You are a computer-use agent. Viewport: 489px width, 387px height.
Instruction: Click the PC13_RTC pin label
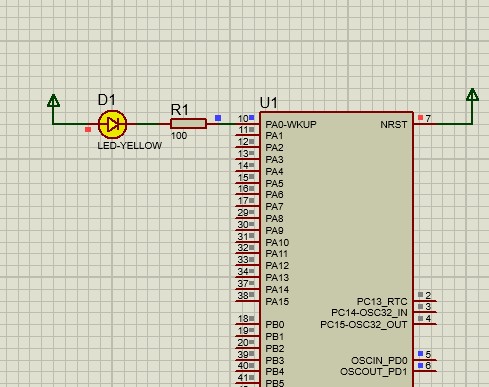point(382,302)
